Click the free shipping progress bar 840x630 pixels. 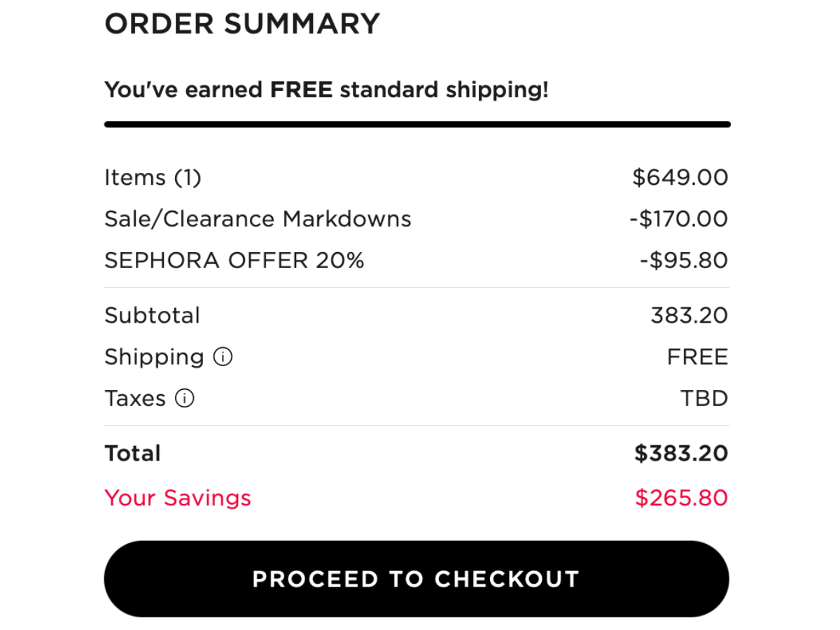417,125
